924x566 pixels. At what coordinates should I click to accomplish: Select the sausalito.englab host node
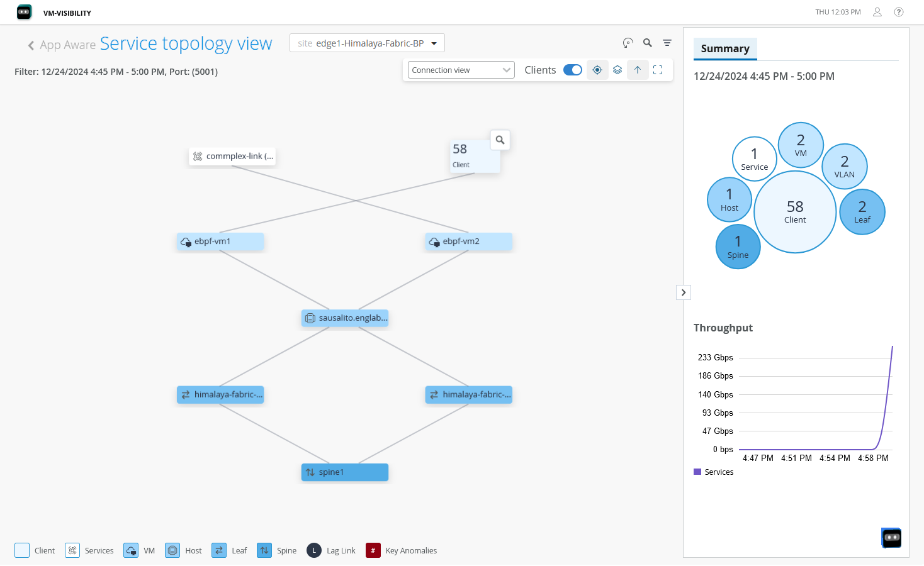pyautogui.click(x=345, y=318)
